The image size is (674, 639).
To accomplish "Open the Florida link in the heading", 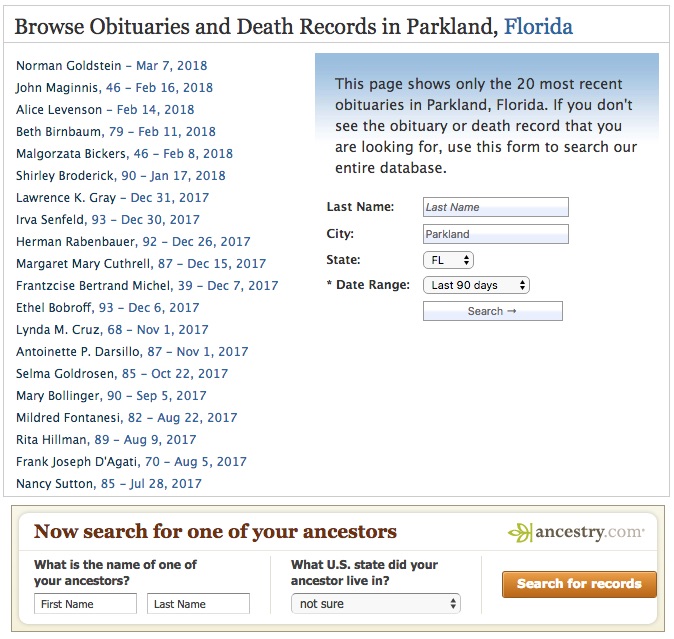I will (538, 27).
